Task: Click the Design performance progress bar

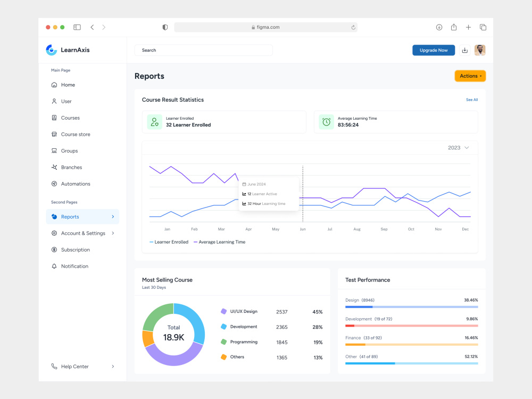Action: point(412,307)
